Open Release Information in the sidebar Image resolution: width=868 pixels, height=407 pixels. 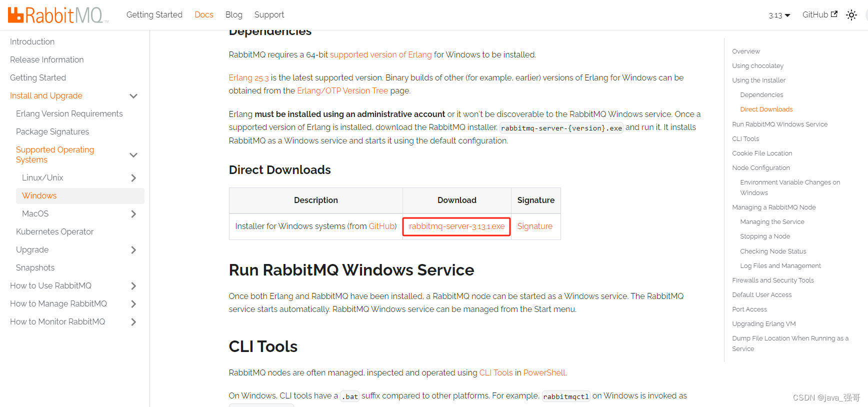47,59
